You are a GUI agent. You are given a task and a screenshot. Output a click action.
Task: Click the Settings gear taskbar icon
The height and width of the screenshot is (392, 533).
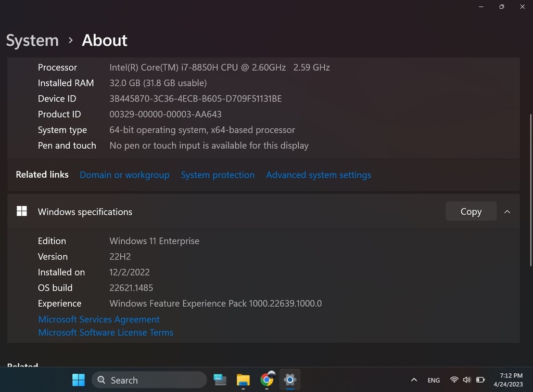click(289, 380)
